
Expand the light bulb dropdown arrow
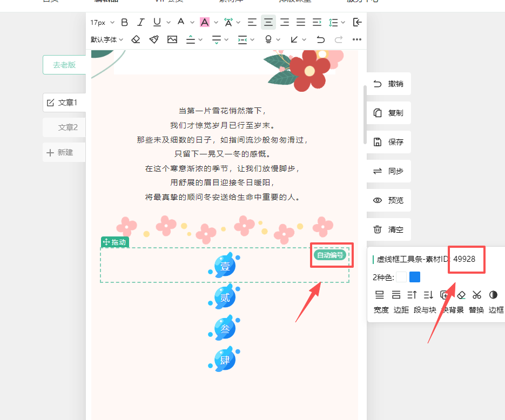pos(278,39)
